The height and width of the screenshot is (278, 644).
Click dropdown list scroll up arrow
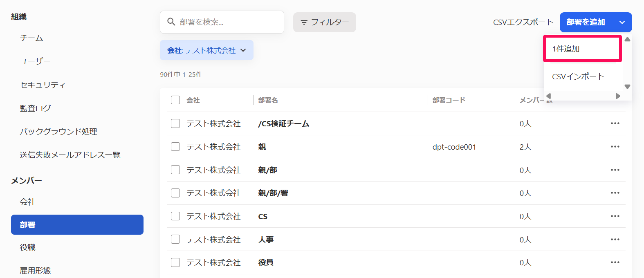[x=627, y=40]
